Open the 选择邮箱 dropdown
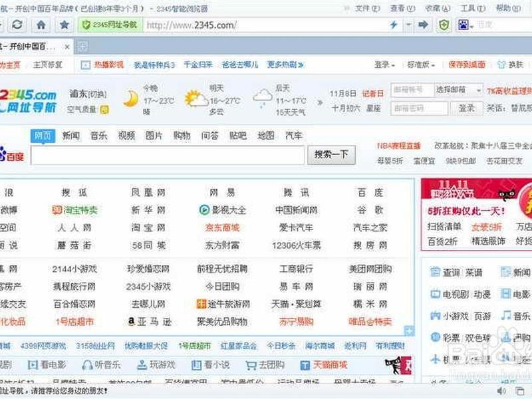 [459, 90]
